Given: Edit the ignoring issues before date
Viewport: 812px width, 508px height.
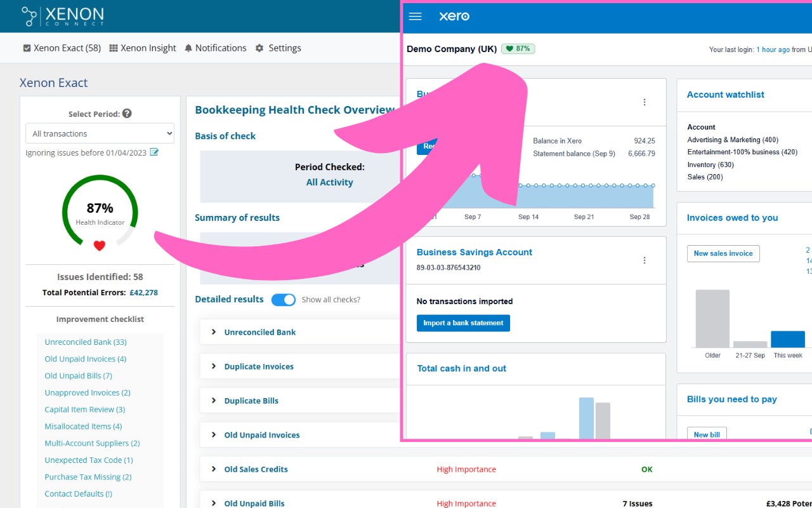Looking at the screenshot, I should [154, 152].
